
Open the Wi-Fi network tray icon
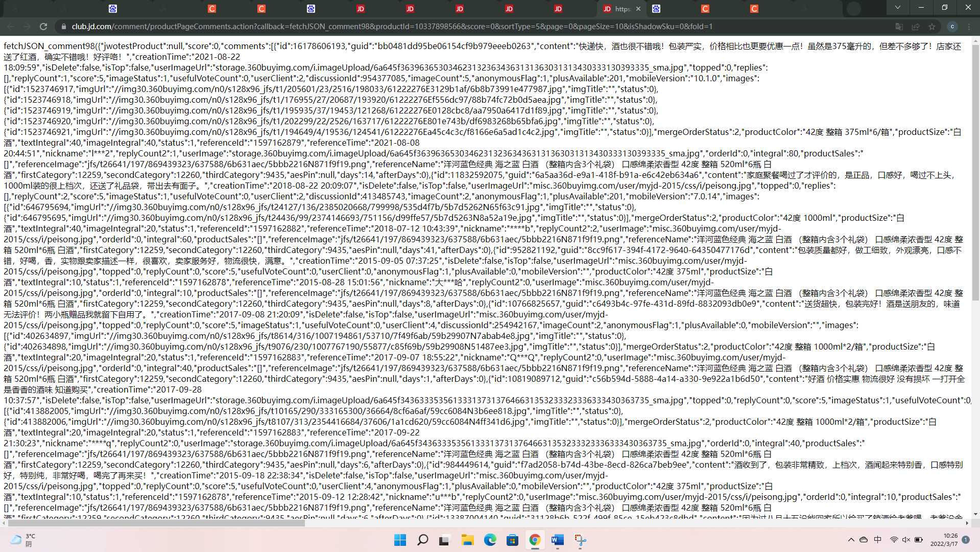pos(894,540)
